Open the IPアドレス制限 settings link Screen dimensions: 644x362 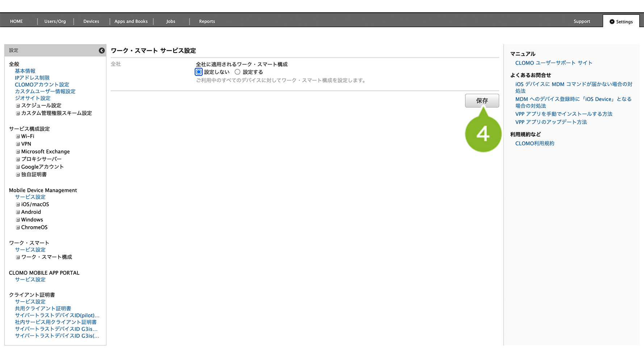pyautogui.click(x=32, y=78)
